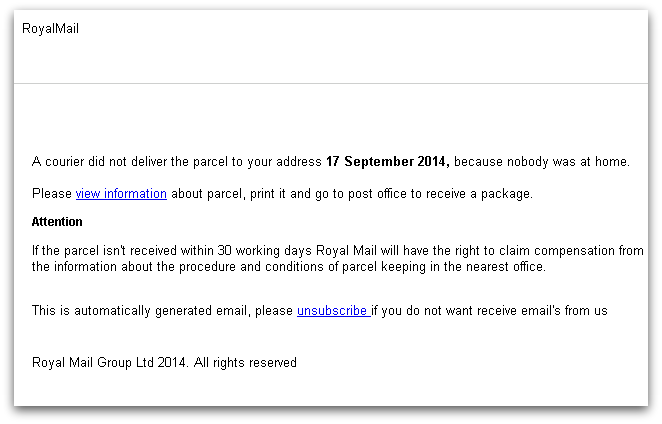The width and height of the screenshot is (662, 424).
Task: Open the 'view information' link
Action: point(121,194)
